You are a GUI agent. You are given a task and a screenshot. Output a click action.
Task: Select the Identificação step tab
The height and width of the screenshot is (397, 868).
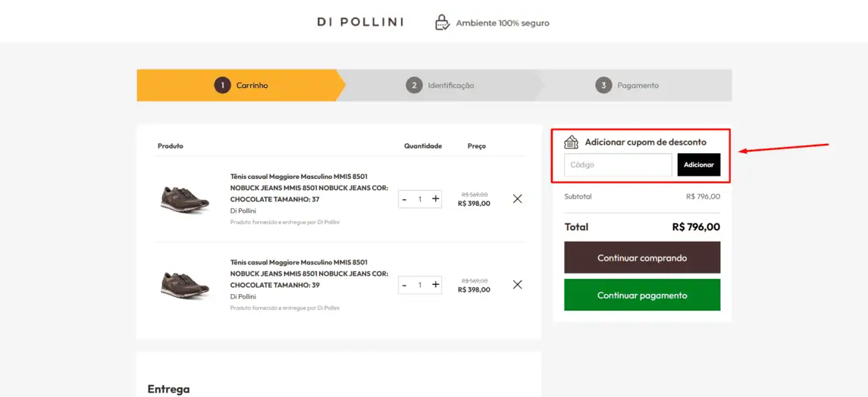pyautogui.click(x=440, y=85)
